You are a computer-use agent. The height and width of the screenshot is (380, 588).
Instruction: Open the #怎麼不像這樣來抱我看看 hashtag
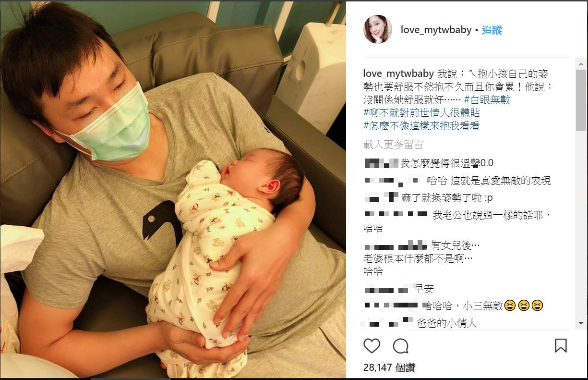[x=421, y=126]
